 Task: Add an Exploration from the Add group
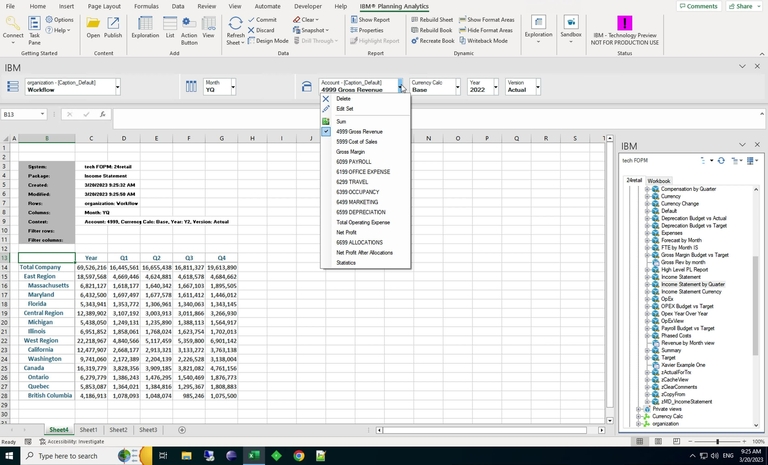[145, 27]
